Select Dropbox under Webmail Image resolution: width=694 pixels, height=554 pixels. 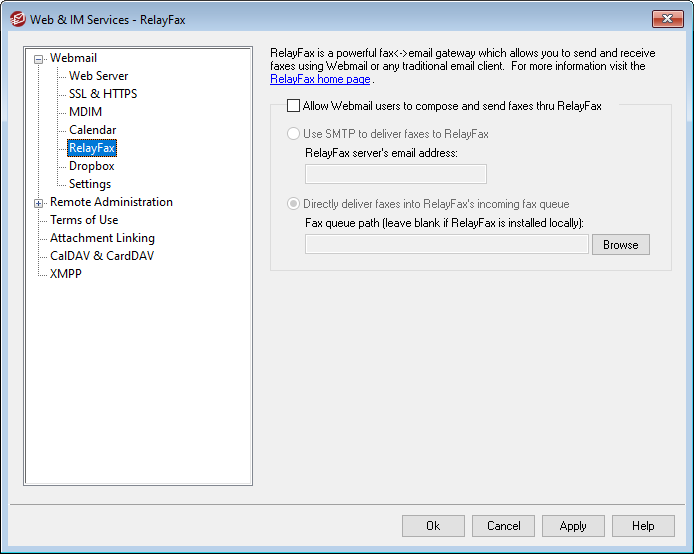91,166
